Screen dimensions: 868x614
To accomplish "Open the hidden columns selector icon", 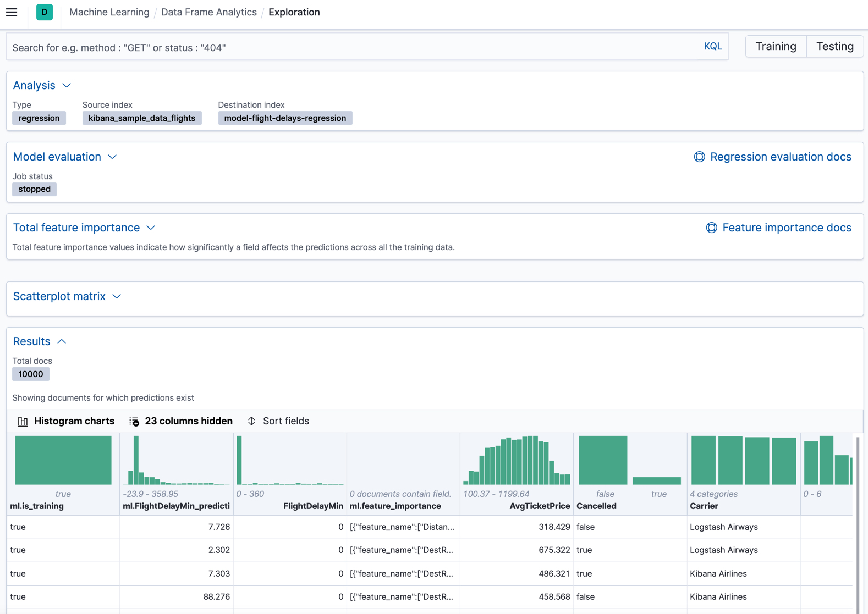I will click(134, 422).
